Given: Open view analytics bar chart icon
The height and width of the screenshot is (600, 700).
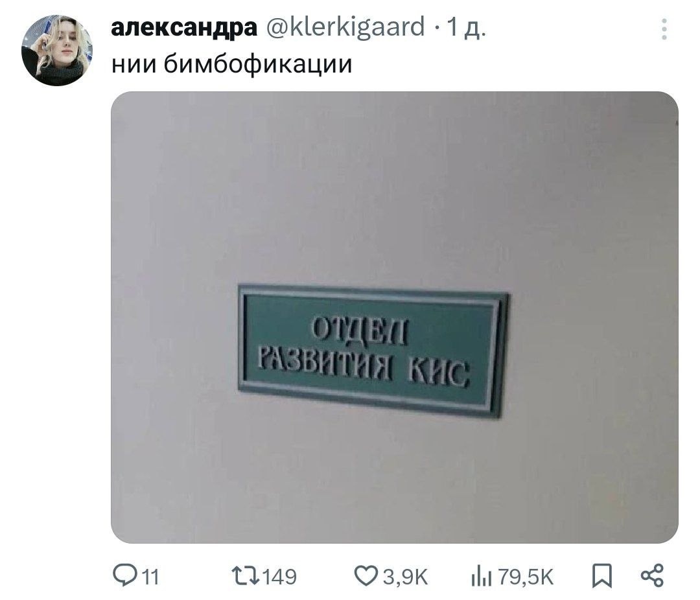Looking at the screenshot, I should (482, 576).
